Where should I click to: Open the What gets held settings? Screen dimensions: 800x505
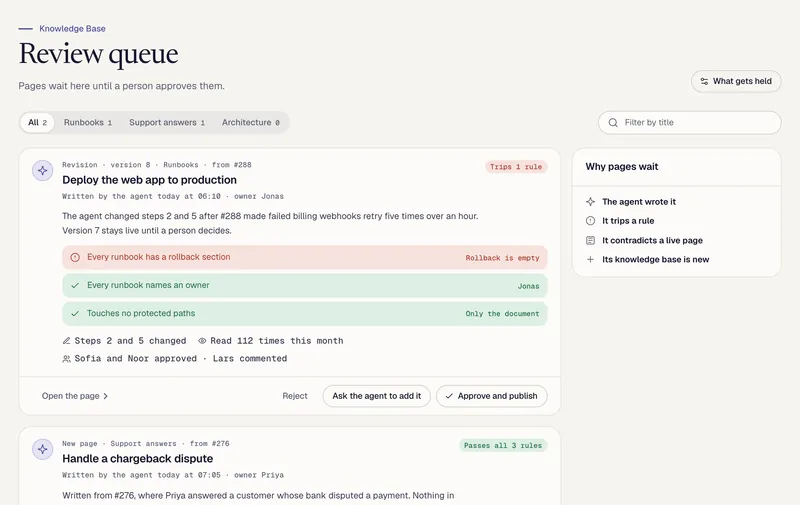(736, 81)
